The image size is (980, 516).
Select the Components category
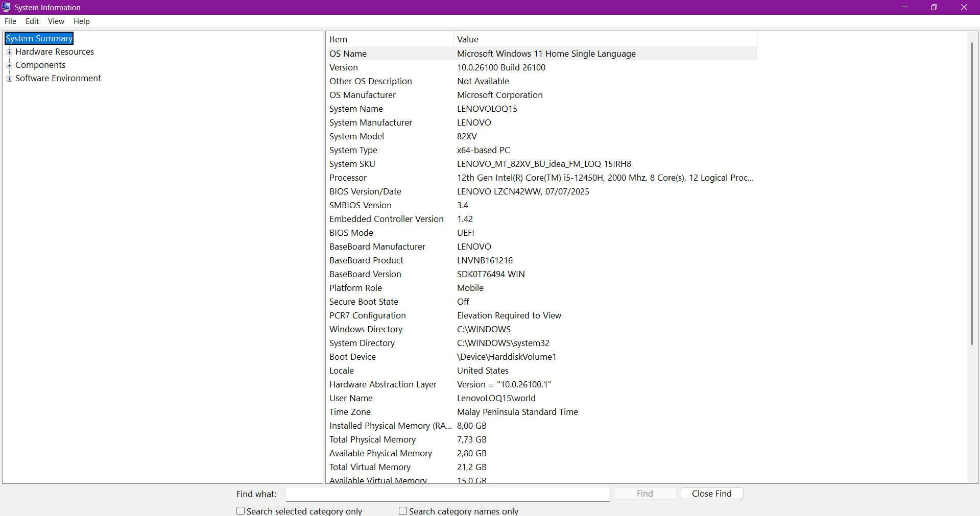click(40, 65)
